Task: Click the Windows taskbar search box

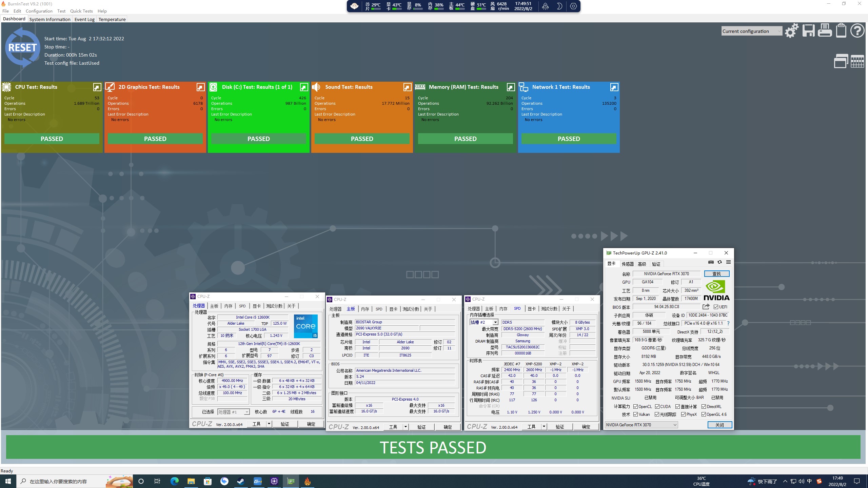Action: (x=75, y=481)
